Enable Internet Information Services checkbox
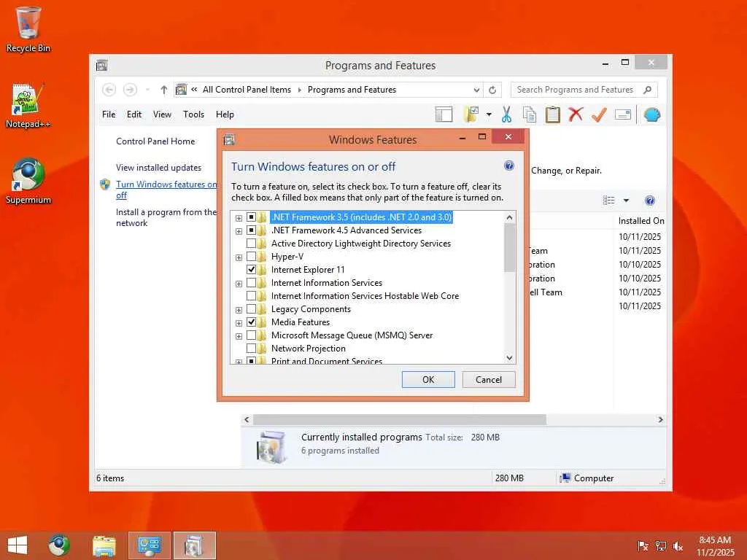 (251, 283)
